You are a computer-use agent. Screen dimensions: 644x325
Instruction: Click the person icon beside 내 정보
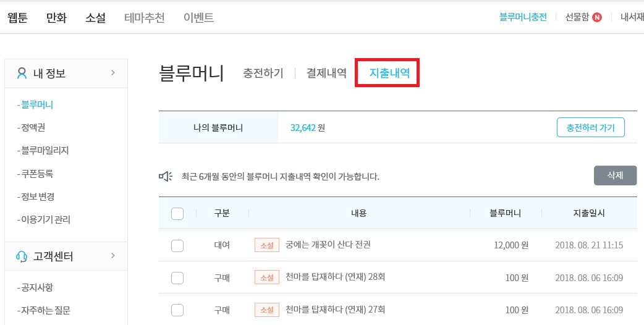(x=22, y=74)
